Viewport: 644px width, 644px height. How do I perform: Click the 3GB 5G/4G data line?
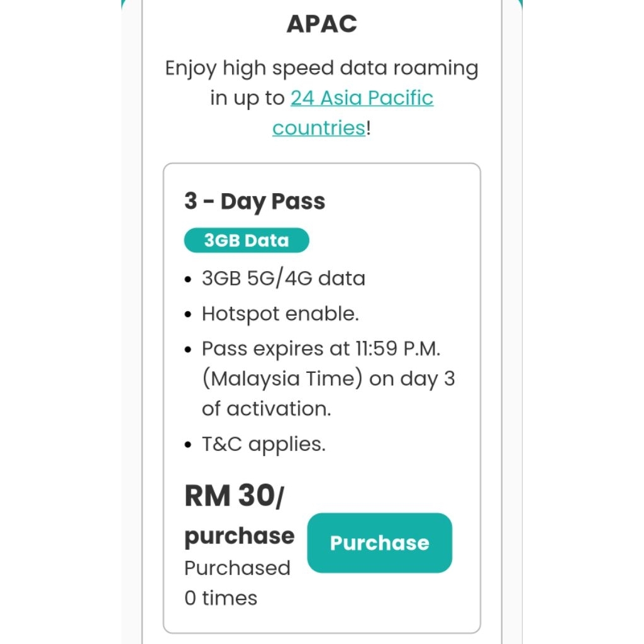click(283, 279)
